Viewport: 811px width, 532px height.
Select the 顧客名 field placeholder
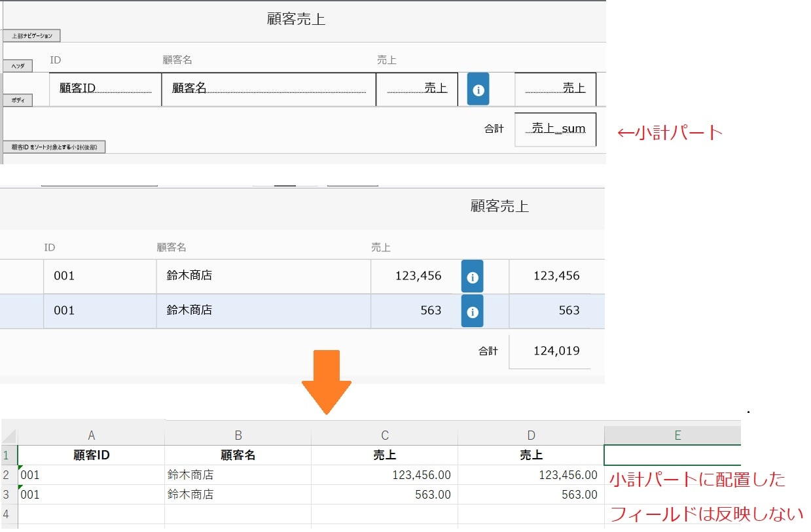[269, 89]
